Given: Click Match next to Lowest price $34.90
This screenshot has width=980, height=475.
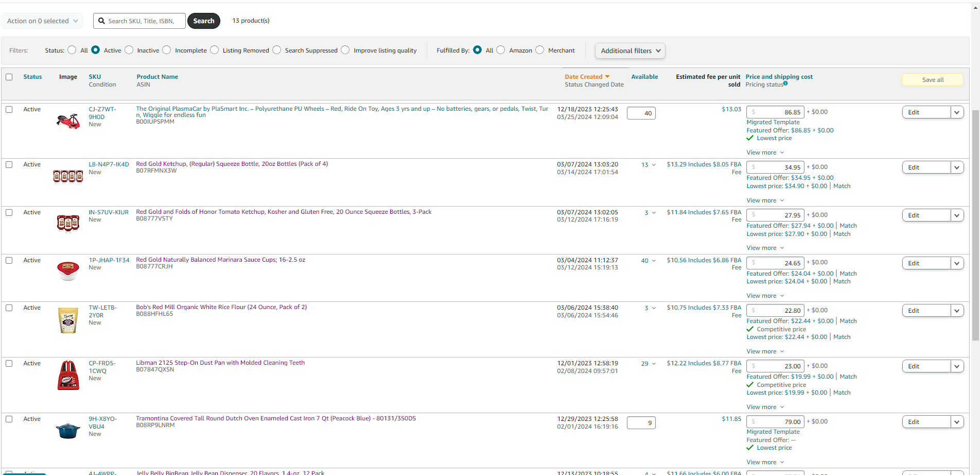Looking at the screenshot, I should [x=842, y=186].
